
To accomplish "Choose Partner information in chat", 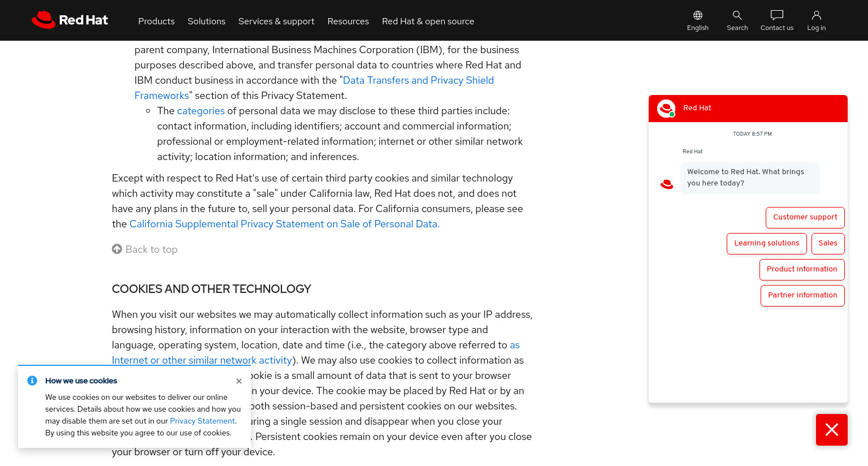I will pos(802,295).
